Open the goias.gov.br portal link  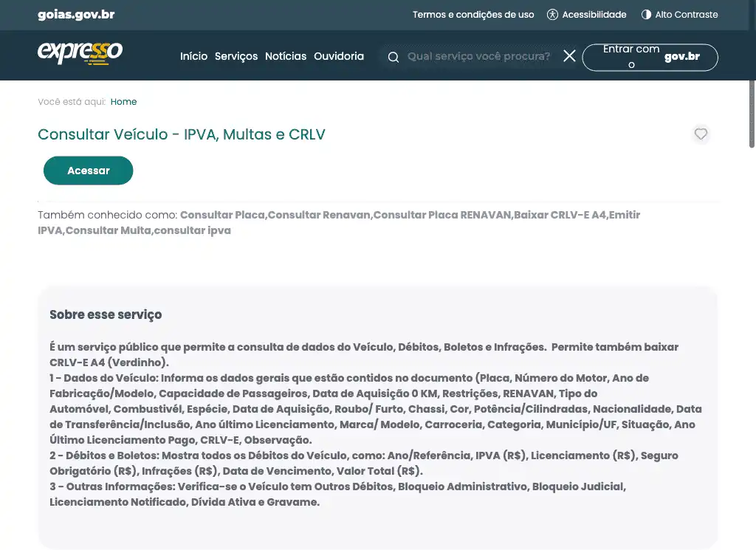pos(76,15)
